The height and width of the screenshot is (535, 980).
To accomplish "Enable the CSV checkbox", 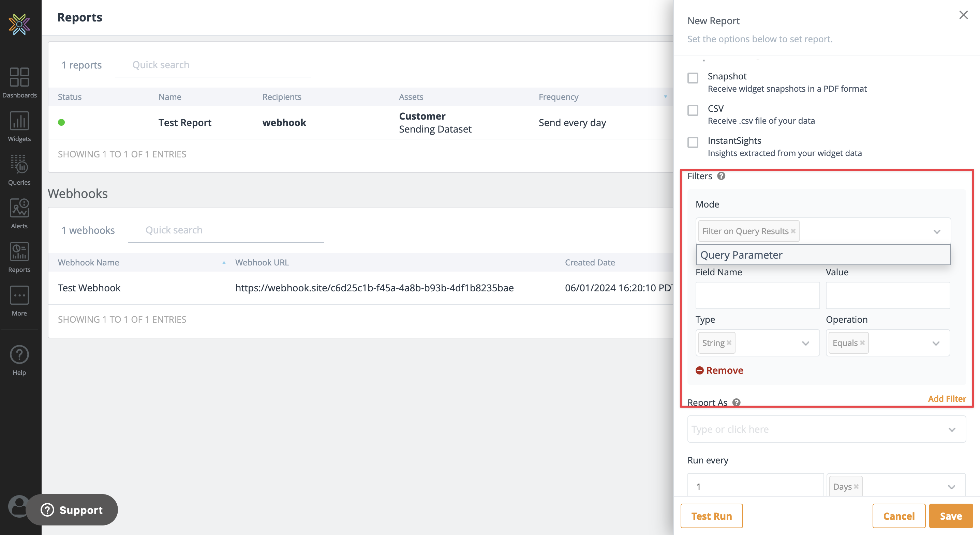I will point(693,110).
